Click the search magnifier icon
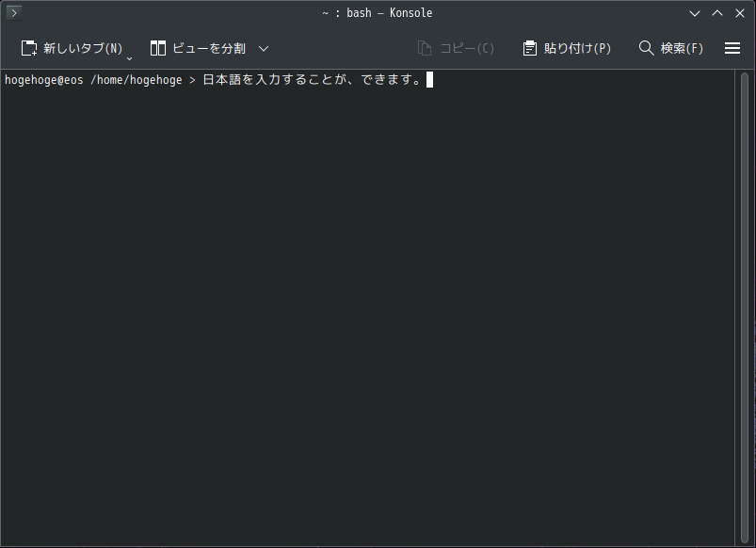The image size is (756, 548). tap(646, 48)
